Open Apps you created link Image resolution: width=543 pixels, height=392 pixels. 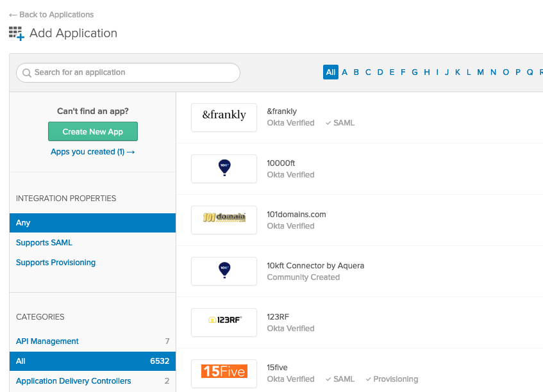point(92,152)
